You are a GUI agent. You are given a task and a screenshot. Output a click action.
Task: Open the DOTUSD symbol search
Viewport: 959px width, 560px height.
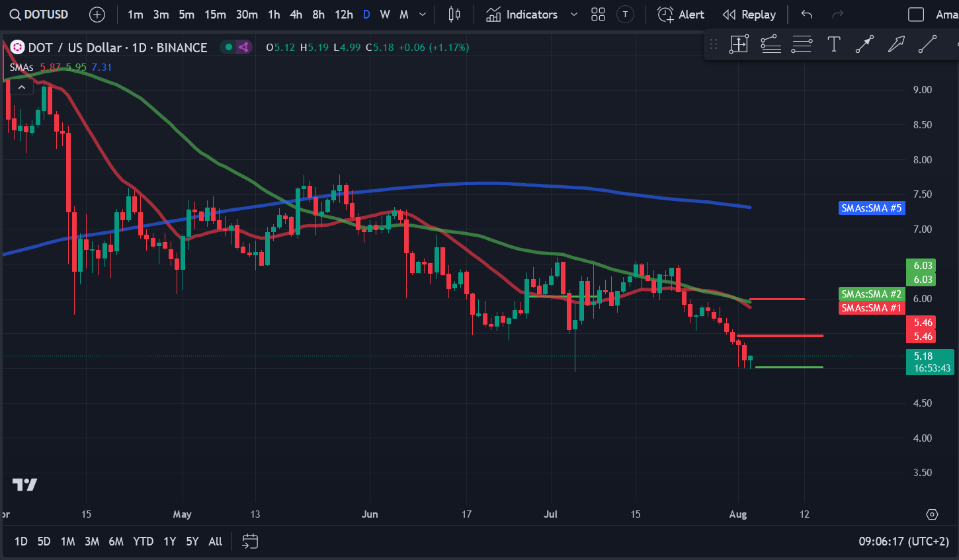coord(39,15)
